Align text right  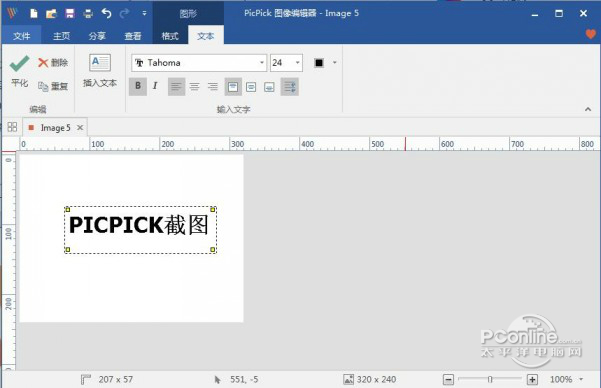tap(213, 87)
